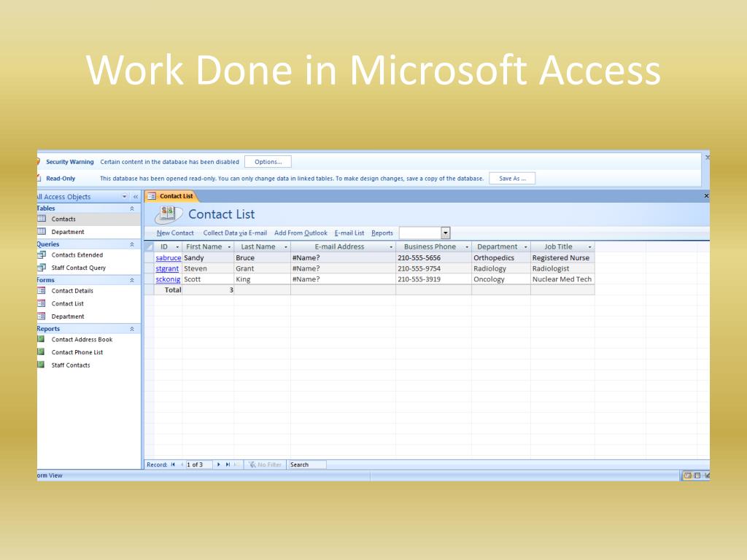Open the Job Title column filter dropdown
This screenshot has height=560, width=747.
589,246
